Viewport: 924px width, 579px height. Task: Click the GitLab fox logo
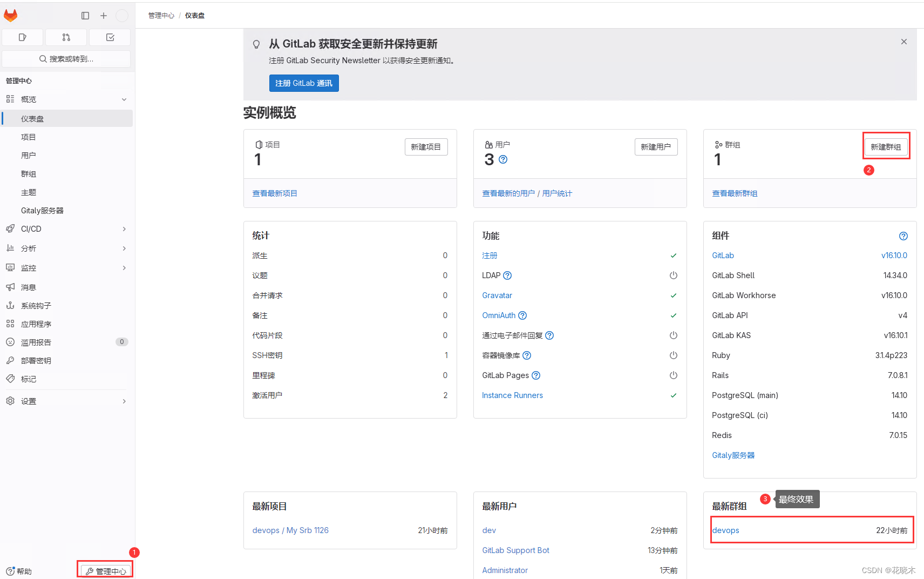click(11, 16)
